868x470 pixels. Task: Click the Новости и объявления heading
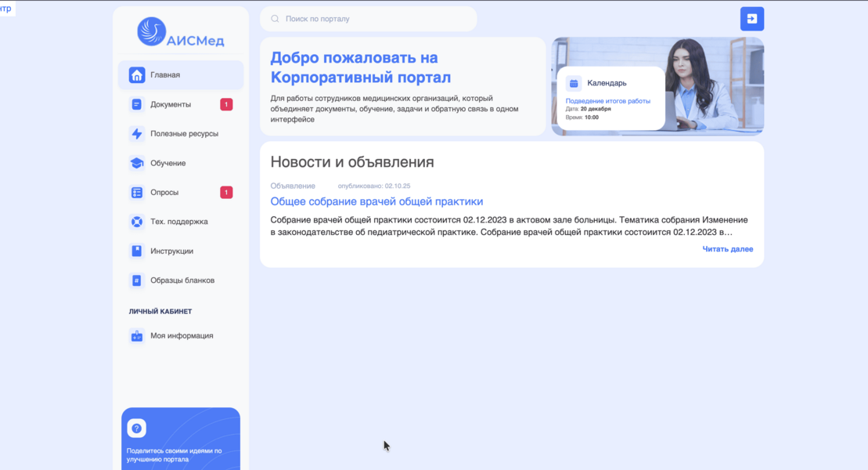(352, 162)
